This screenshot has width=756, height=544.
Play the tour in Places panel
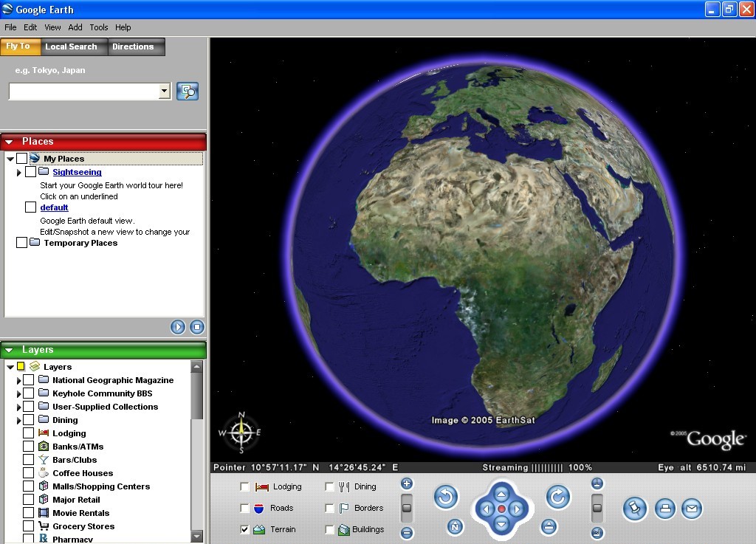pos(177,327)
